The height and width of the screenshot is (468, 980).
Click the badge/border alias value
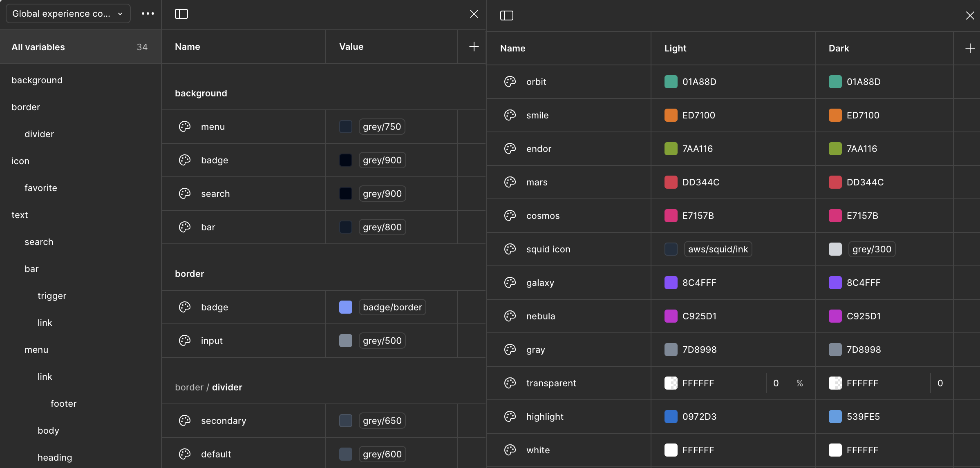[x=392, y=307]
